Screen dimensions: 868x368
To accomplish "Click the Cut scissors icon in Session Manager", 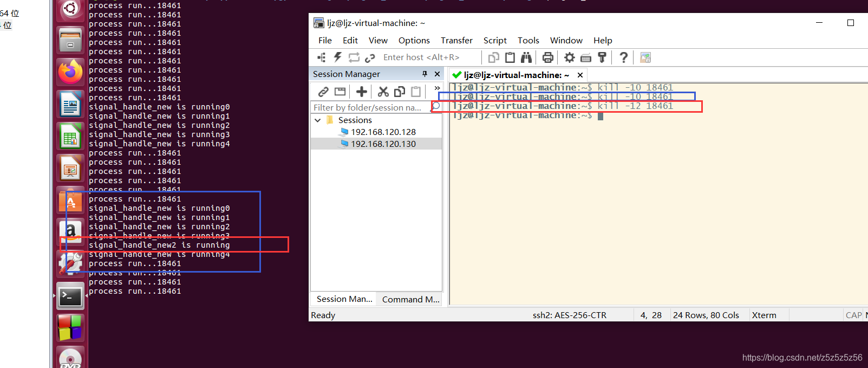I will [x=383, y=92].
